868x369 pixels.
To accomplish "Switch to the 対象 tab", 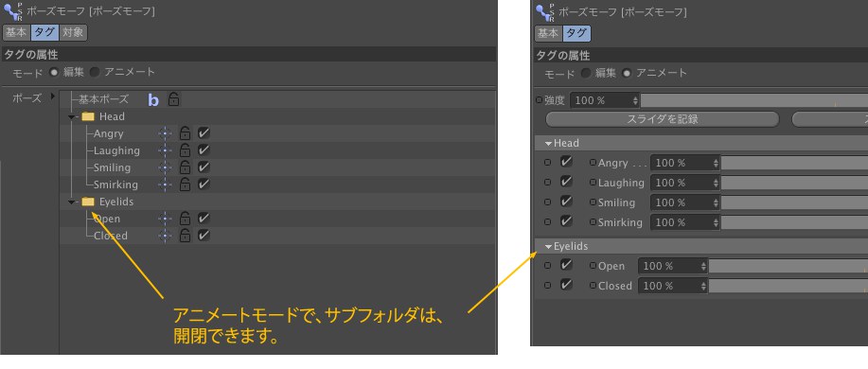I will [x=73, y=32].
